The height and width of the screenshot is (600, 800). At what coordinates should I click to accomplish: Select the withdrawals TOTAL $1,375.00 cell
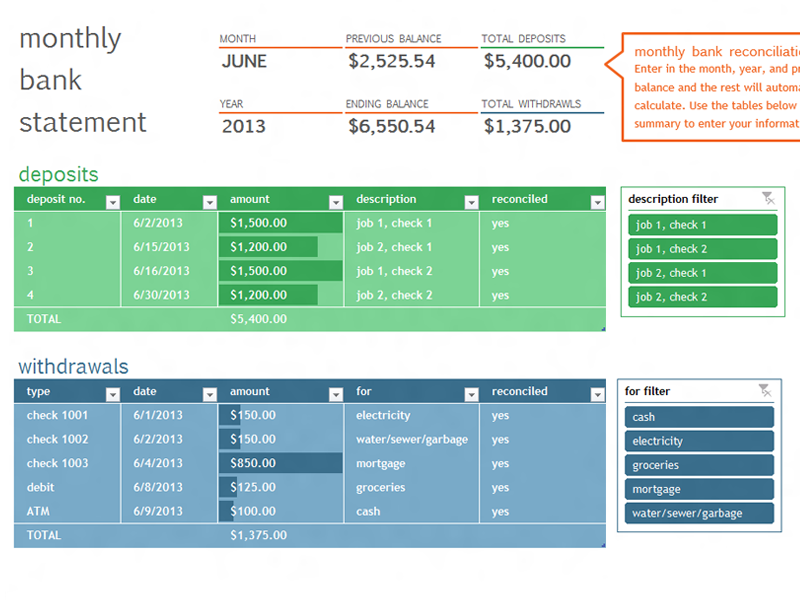tap(281, 535)
